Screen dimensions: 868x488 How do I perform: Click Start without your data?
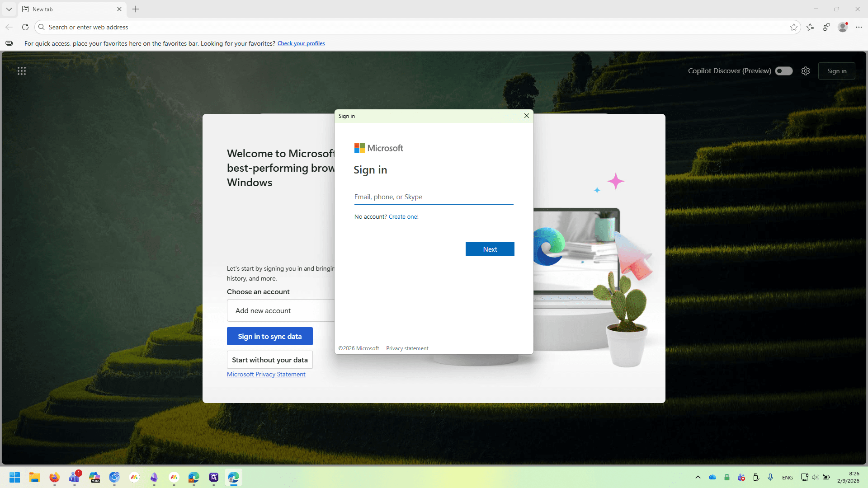click(270, 360)
